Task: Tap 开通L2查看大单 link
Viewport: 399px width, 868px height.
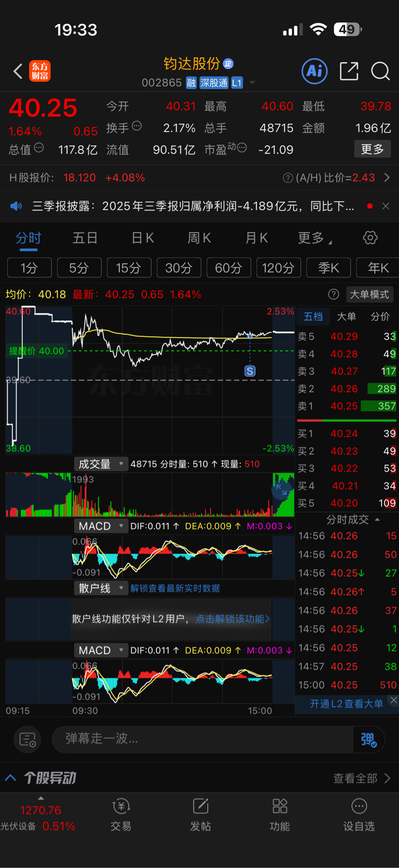Action: tap(347, 704)
